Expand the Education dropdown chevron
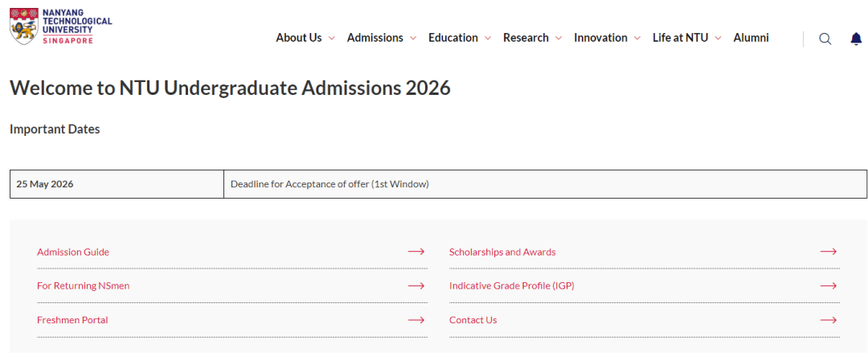 coord(488,38)
